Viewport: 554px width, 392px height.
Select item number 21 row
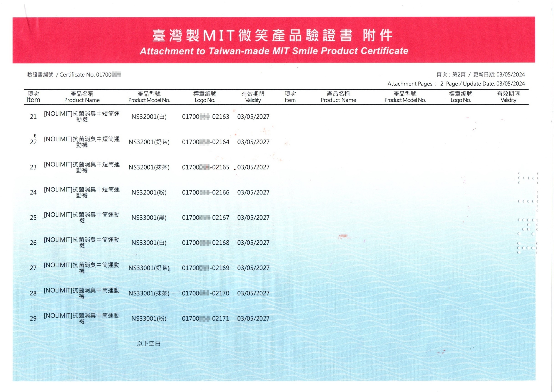tap(33, 117)
